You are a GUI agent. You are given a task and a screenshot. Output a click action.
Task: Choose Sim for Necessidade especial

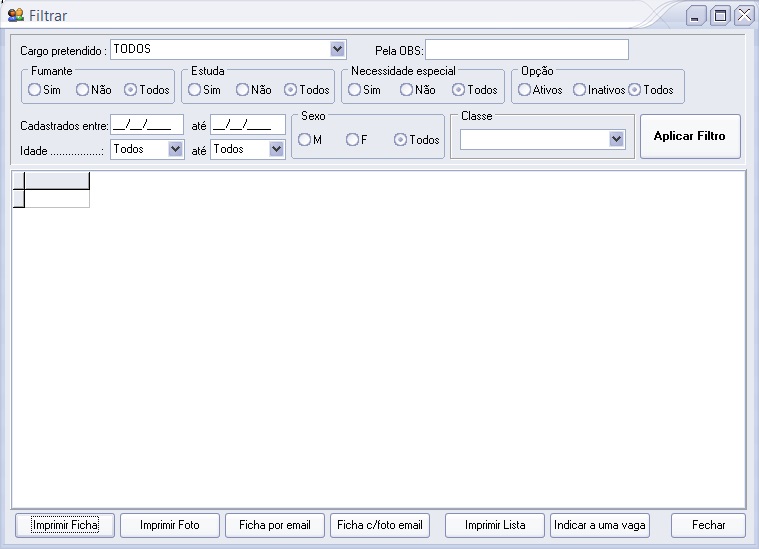(x=355, y=90)
